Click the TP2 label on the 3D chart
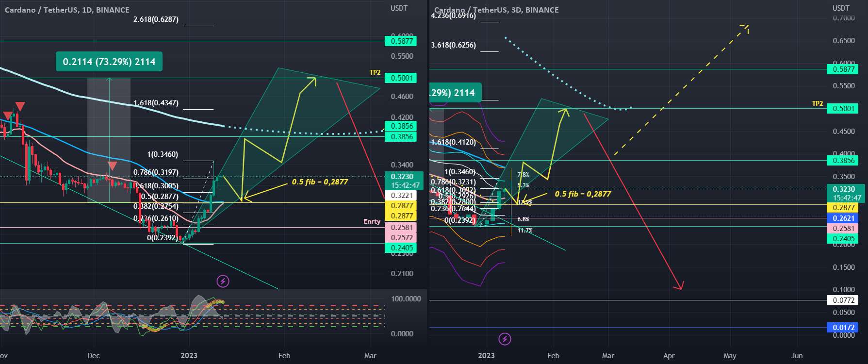The image size is (868, 364). 818,103
